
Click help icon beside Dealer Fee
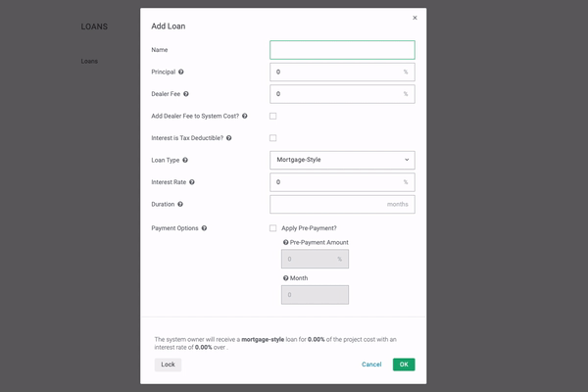pos(186,94)
